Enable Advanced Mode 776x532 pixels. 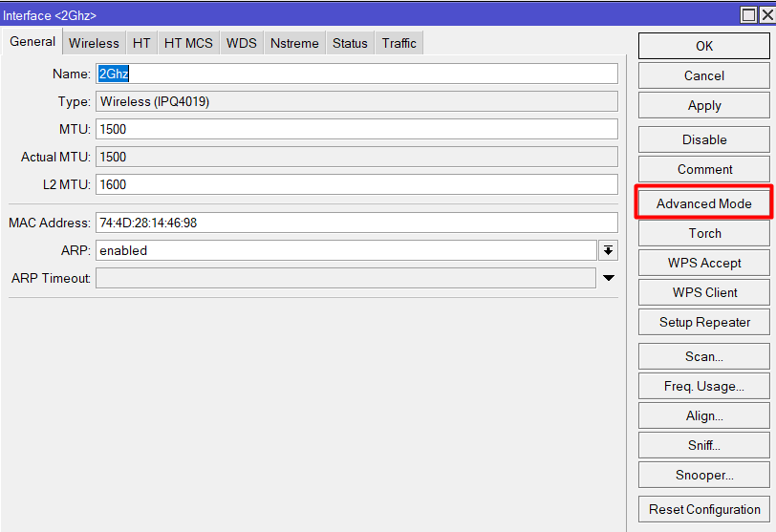(x=704, y=203)
